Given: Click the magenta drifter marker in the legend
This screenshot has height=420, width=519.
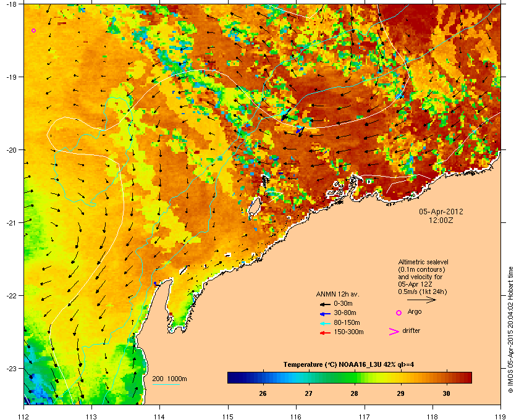Looking at the screenshot, I should (x=394, y=332).
